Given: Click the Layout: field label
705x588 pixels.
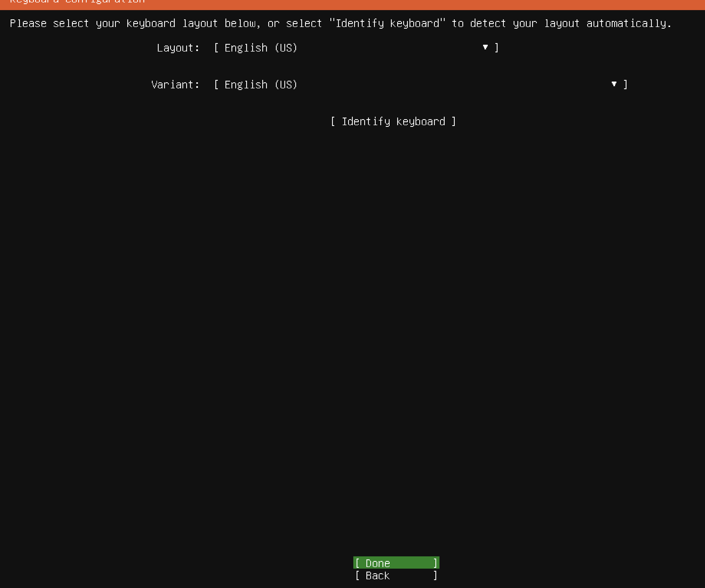Looking at the screenshot, I should [x=178, y=48].
